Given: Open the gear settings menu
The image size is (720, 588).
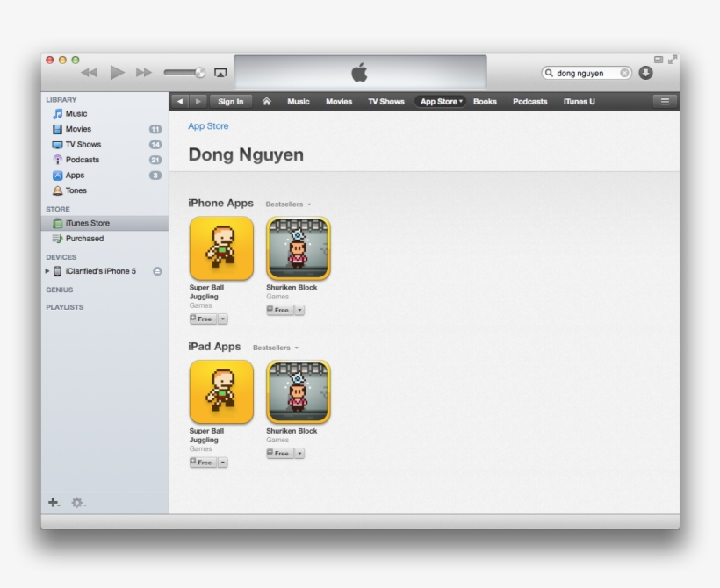Looking at the screenshot, I should pyautogui.click(x=78, y=503).
